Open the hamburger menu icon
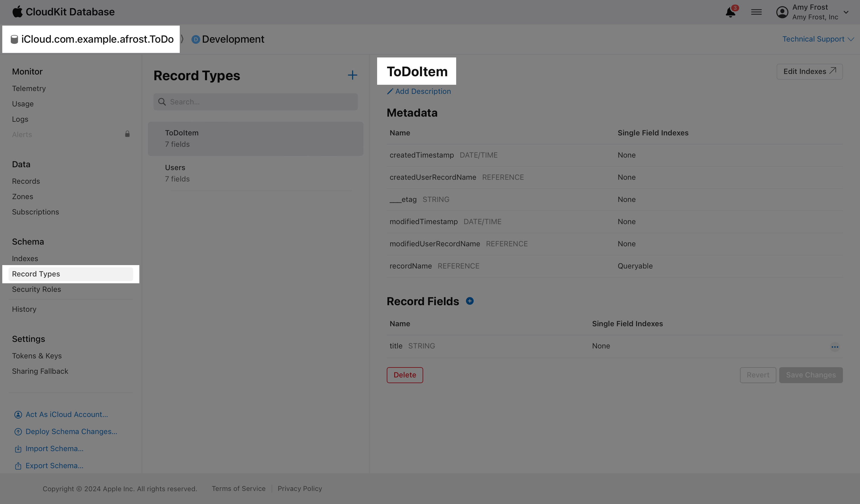This screenshot has width=860, height=504. coord(756,12)
